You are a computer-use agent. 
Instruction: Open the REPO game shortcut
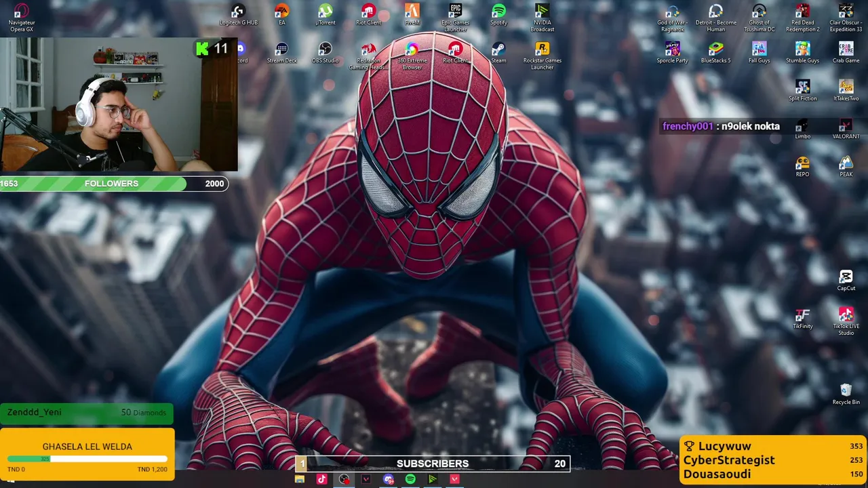pos(803,167)
